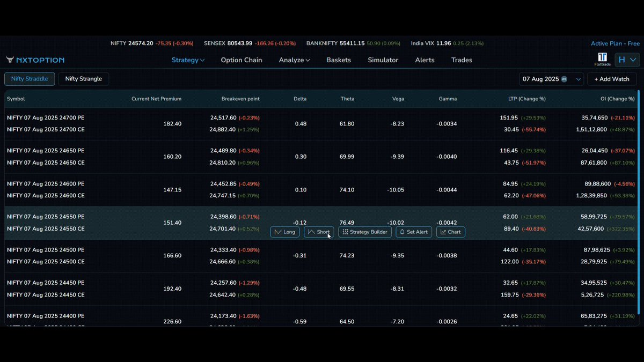Screen dimensions: 644x362
Task: Select NIFTY 07 Aug 2025 24700 PE
Action: [46, 117]
